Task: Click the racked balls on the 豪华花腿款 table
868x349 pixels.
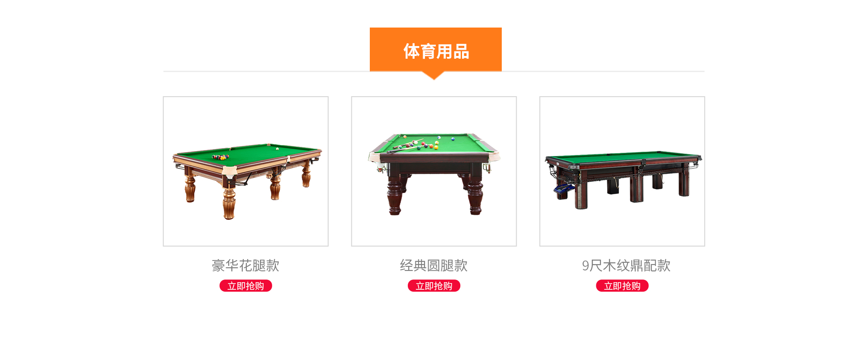Action: pos(221,157)
